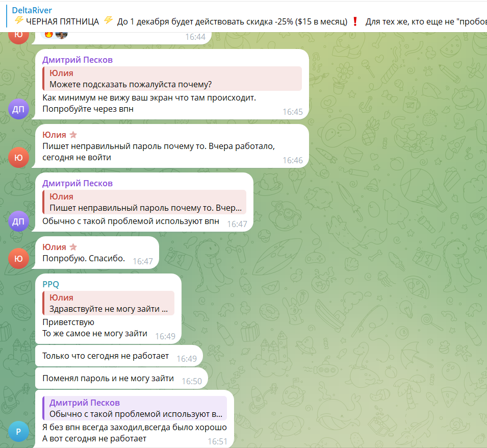Click the fire reaction on the top message
This screenshot has height=448, width=487.
49,34
